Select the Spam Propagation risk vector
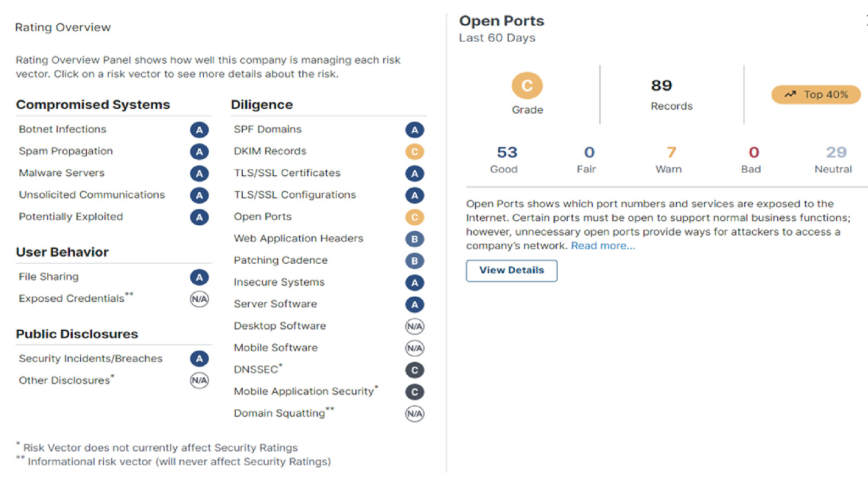 point(66,151)
